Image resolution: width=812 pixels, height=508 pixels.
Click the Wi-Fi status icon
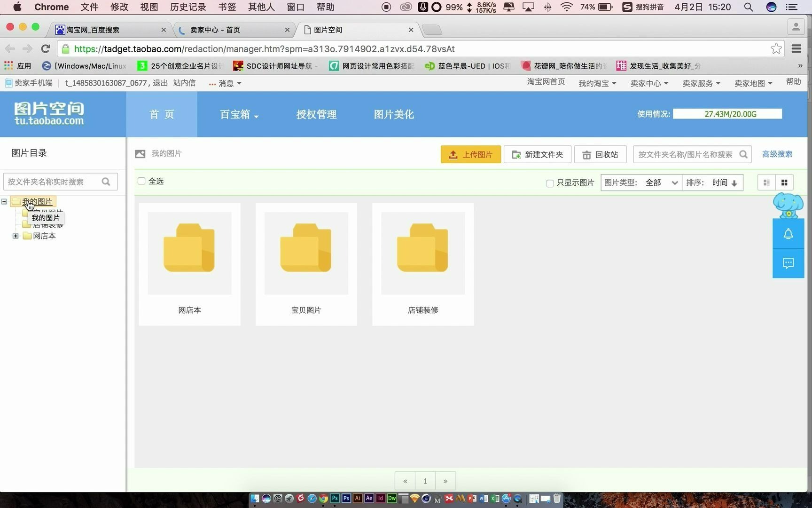[x=567, y=7]
